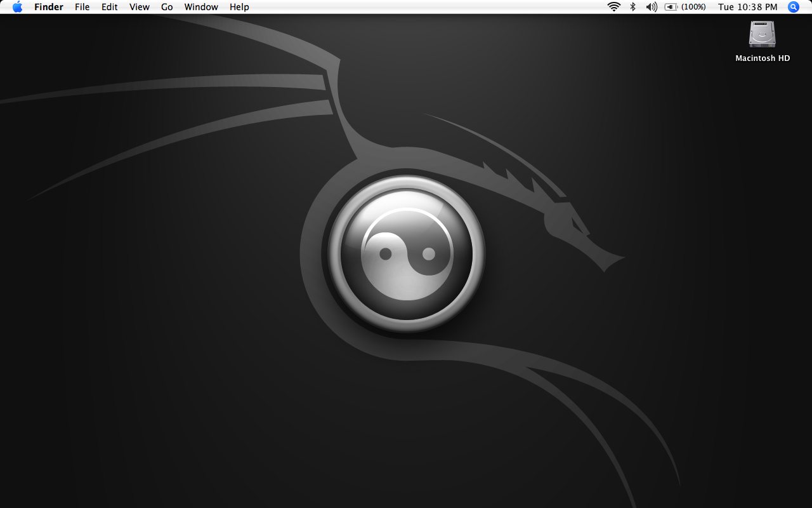The image size is (812, 508).
Task: Click the Tue 10:38 PM clock
Action: [747, 7]
